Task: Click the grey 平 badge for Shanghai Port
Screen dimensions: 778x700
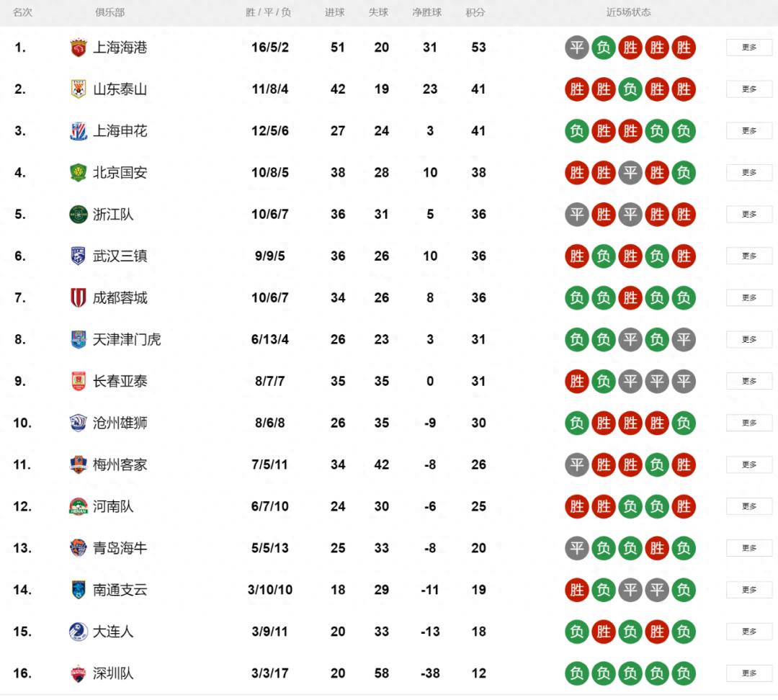Action: (577, 48)
